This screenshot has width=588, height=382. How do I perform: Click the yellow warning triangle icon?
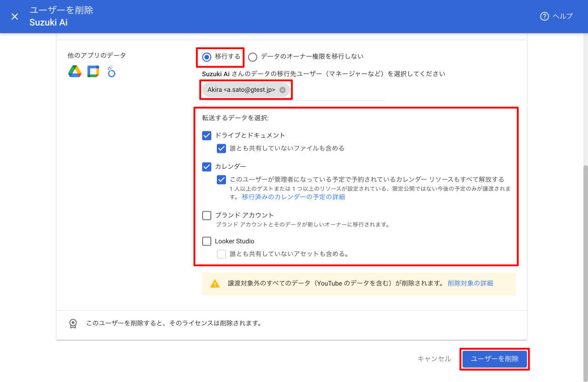click(x=215, y=284)
